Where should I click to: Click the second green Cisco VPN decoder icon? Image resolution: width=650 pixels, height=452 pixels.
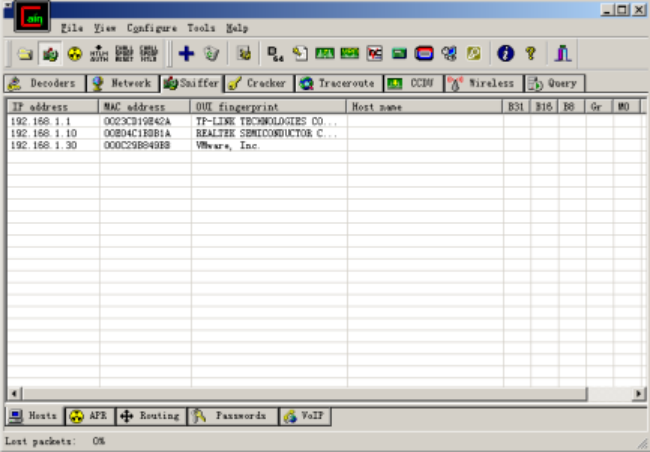pyautogui.click(x=349, y=53)
